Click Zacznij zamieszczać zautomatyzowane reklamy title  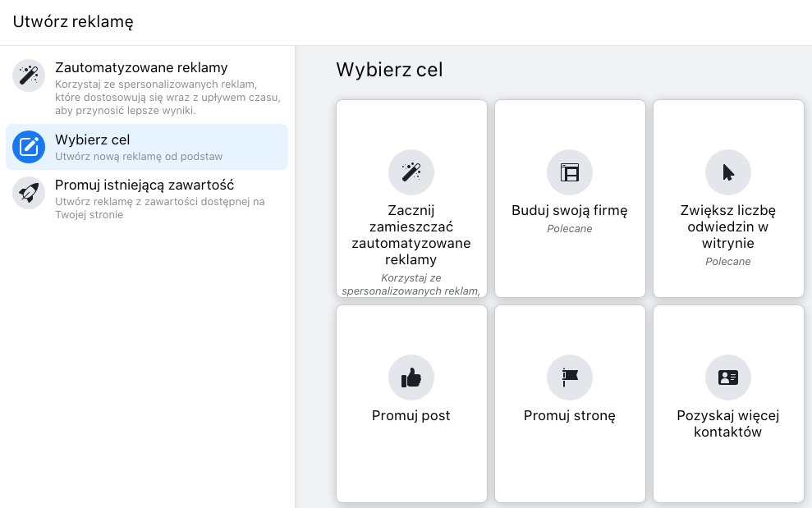click(x=411, y=235)
